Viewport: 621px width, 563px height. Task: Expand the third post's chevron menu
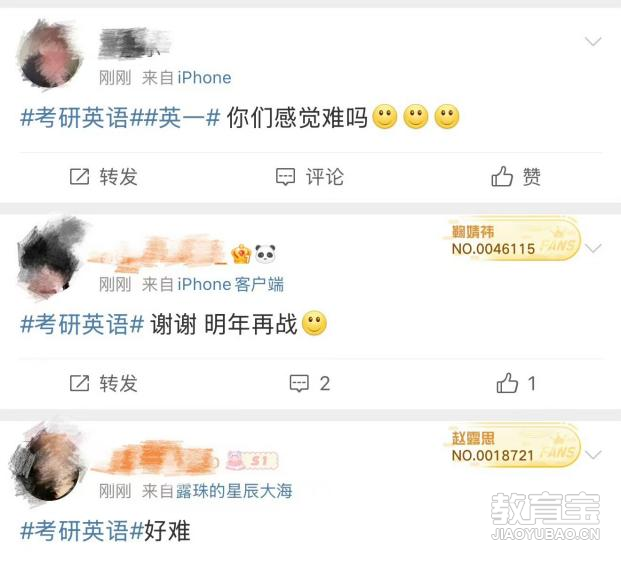point(593,455)
